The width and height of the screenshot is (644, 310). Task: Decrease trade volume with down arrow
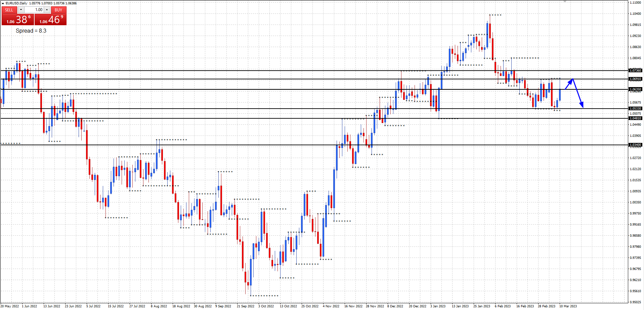click(21, 10)
